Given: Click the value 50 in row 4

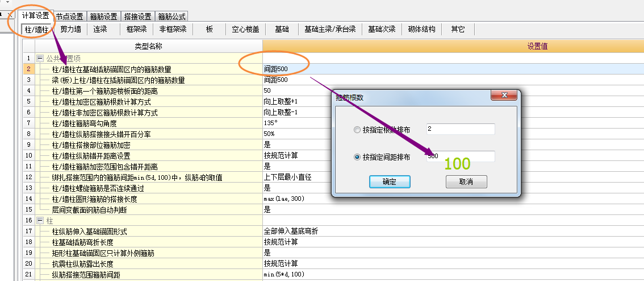Looking at the screenshot, I should pos(267,90).
